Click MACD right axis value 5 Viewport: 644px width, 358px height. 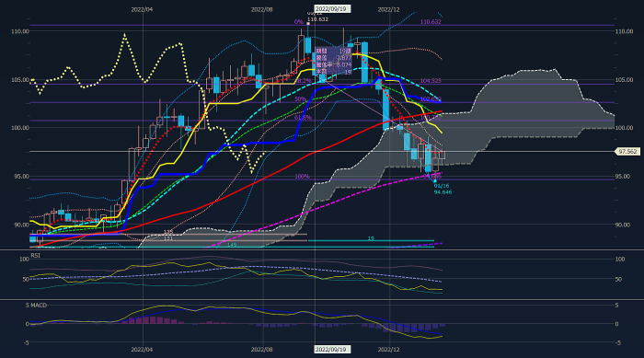click(x=617, y=306)
